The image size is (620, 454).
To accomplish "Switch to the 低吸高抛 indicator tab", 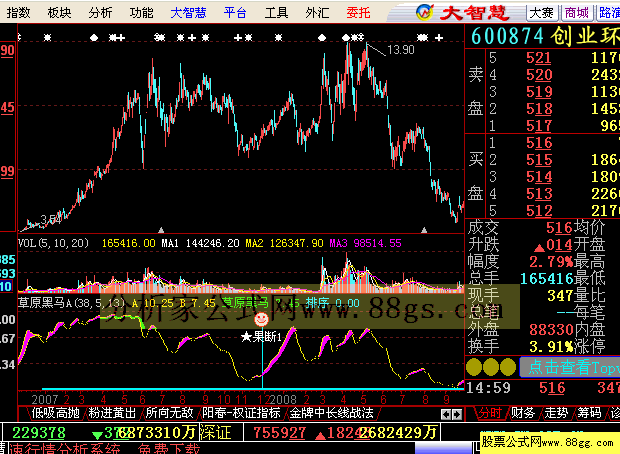I will [55, 413].
